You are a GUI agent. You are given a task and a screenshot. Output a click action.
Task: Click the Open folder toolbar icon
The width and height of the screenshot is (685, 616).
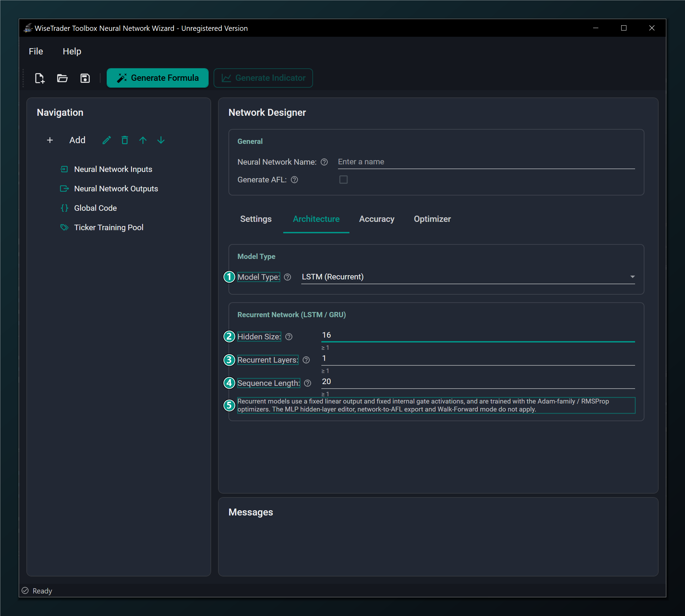[x=62, y=78]
